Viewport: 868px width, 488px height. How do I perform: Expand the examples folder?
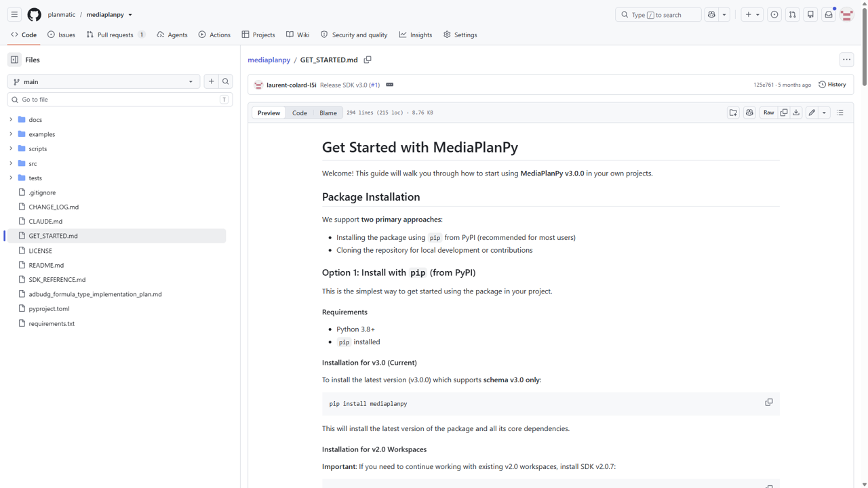(11, 134)
